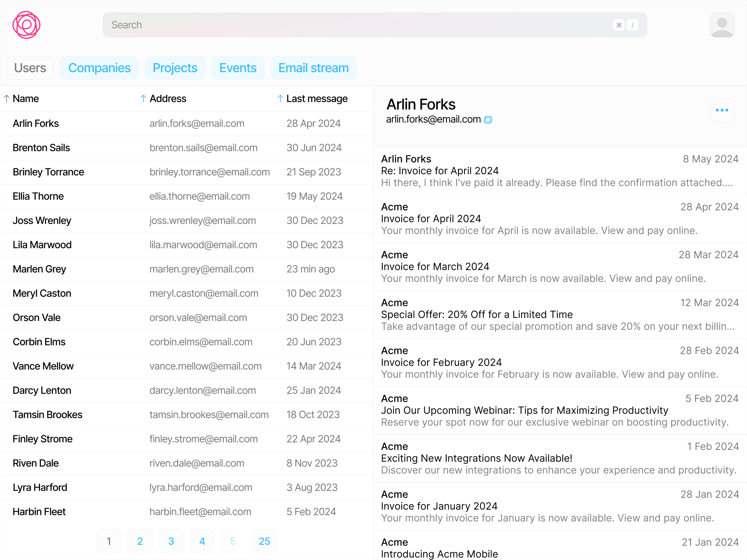Open the Email stream tab
This screenshot has height=560, width=747.
pyautogui.click(x=313, y=68)
